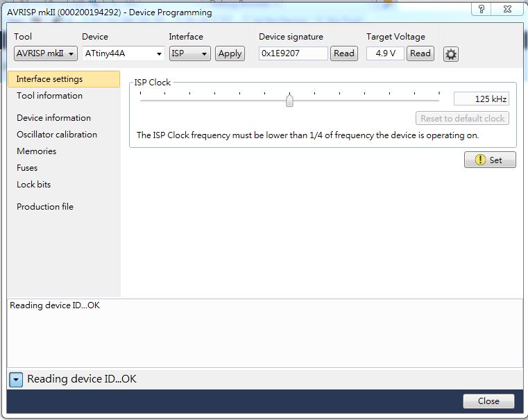Image resolution: width=528 pixels, height=420 pixels.
Task: Click 'Reading device ID...OK' in log area
Action: tap(55, 305)
